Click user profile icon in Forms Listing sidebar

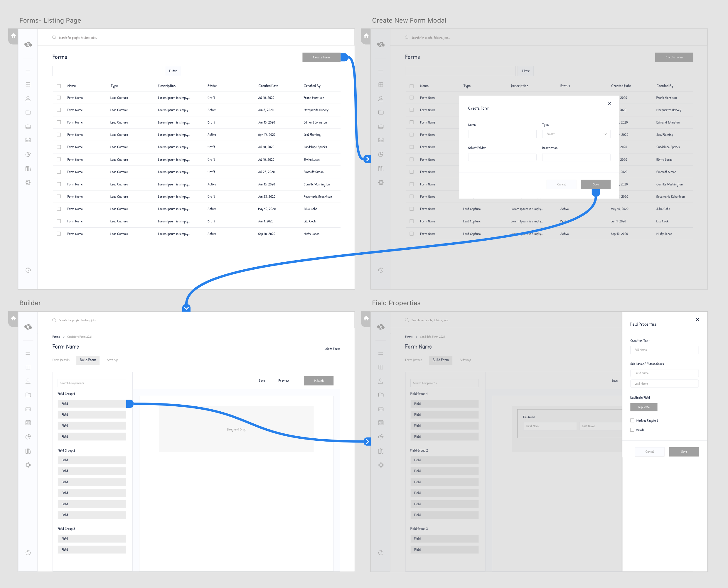pos(28,99)
